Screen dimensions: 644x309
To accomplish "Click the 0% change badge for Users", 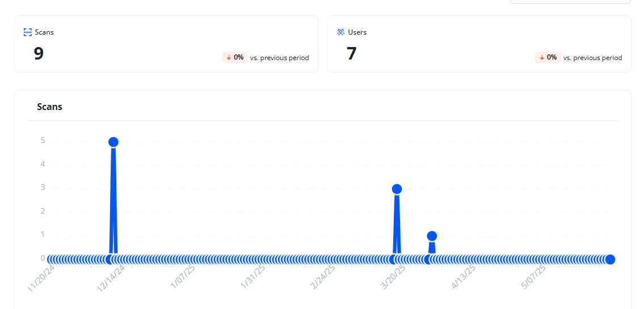I will 548,57.
